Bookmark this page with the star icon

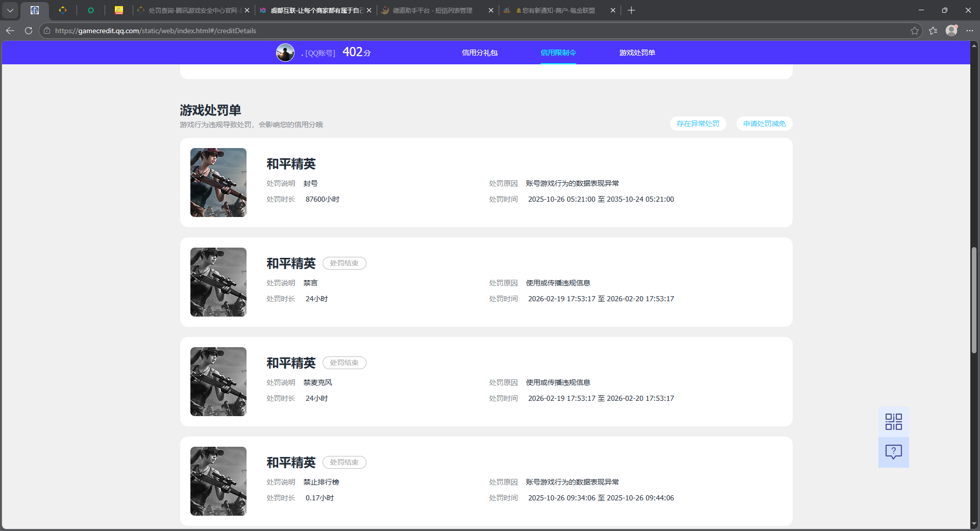pos(914,31)
